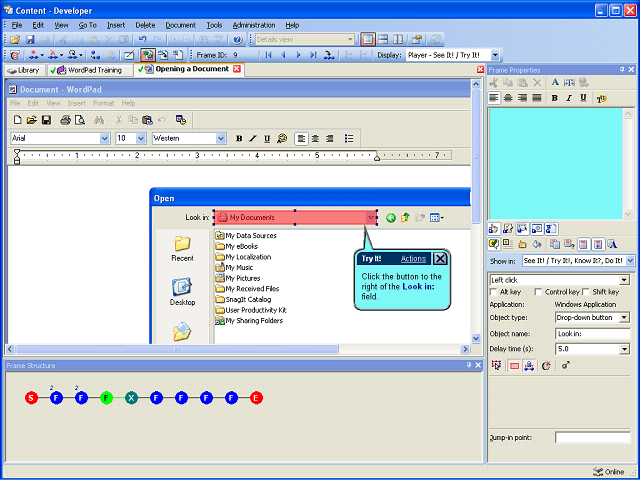Toggle the Control key checkbox
This screenshot has height=480, width=640.
(538, 292)
